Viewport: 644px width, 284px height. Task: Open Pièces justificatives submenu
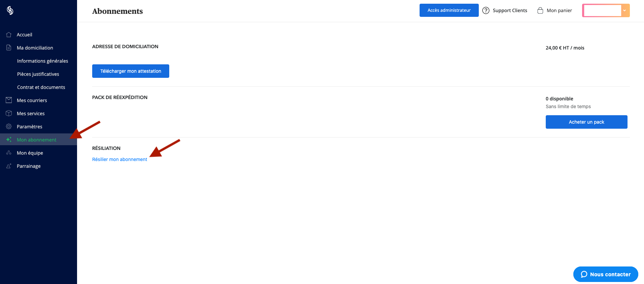tap(38, 74)
